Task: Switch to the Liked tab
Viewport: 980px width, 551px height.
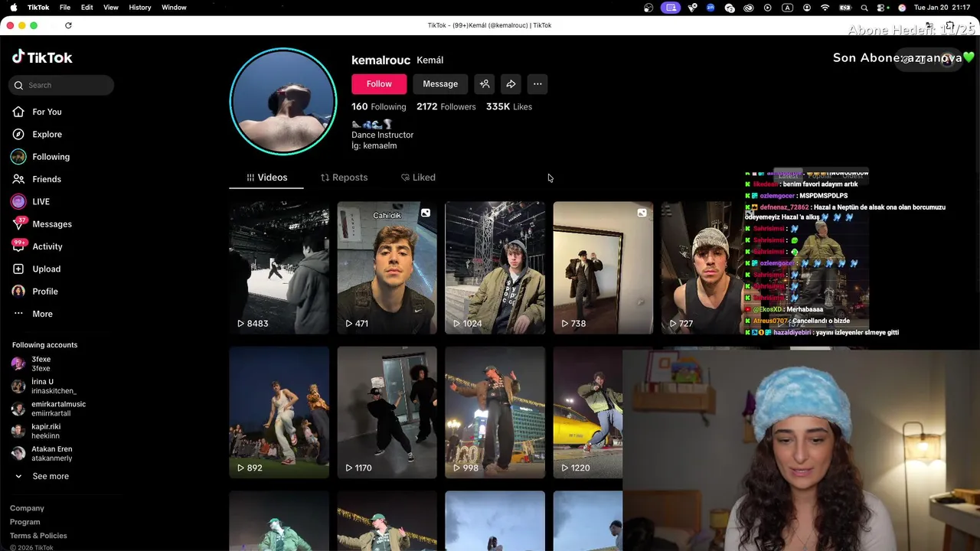Action: point(418,178)
